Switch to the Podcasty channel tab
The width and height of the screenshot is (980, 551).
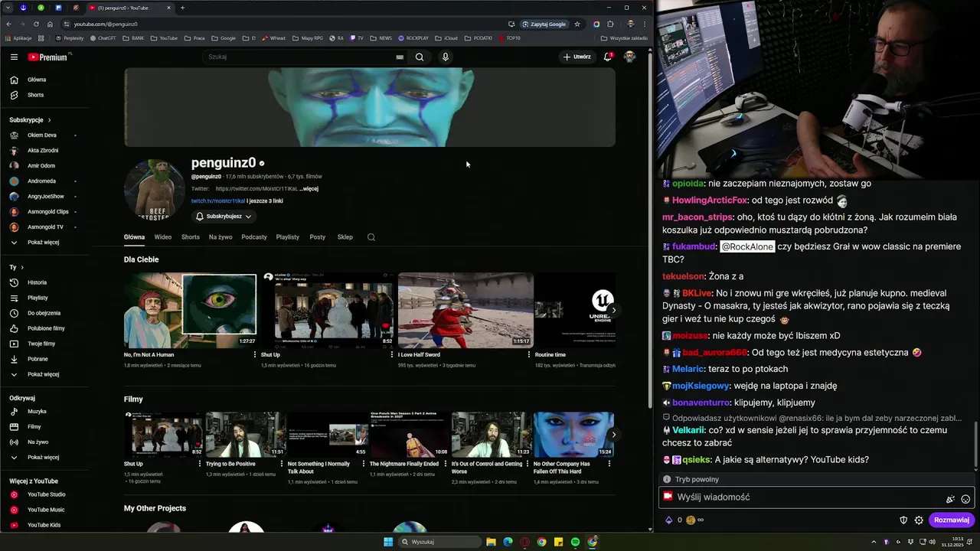[254, 237]
